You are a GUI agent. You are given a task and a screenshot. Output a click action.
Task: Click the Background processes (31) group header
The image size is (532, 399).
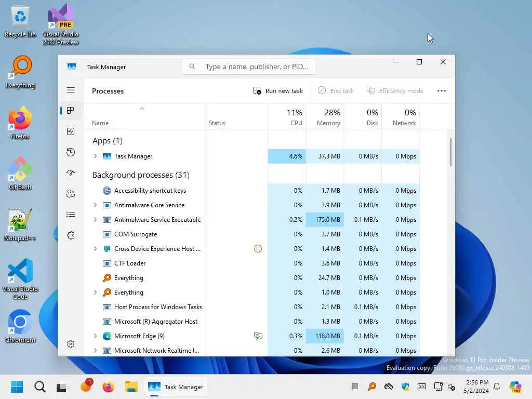pos(141,175)
